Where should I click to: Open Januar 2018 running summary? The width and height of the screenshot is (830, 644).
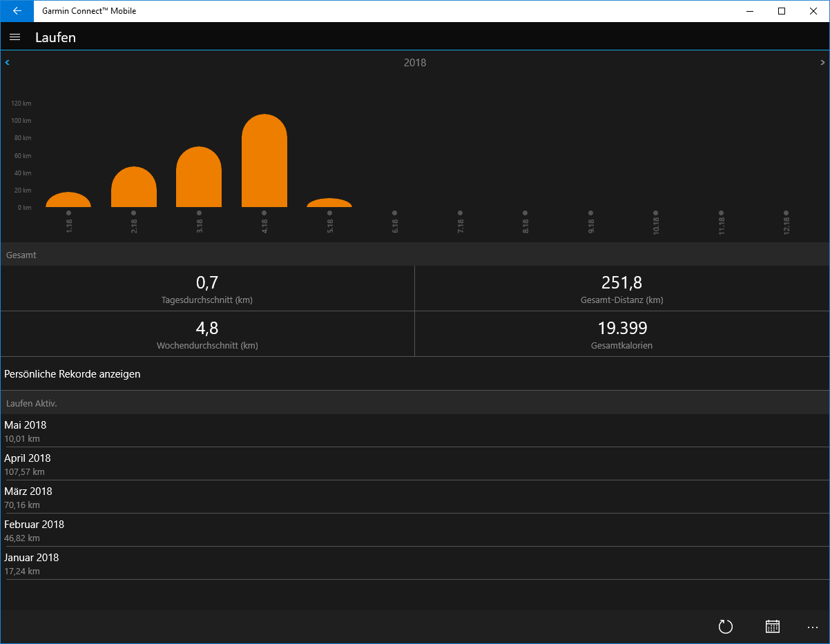[x=32, y=563]
